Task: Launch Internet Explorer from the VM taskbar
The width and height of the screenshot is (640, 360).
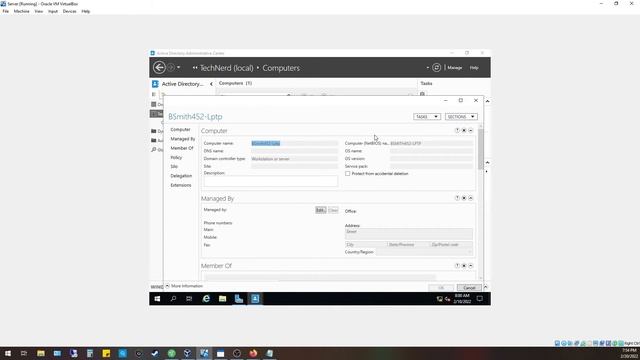Action: 206,299
